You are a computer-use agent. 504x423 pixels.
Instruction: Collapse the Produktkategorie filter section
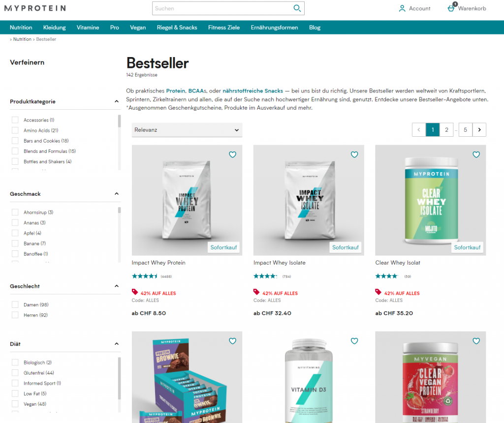point(116,101)
